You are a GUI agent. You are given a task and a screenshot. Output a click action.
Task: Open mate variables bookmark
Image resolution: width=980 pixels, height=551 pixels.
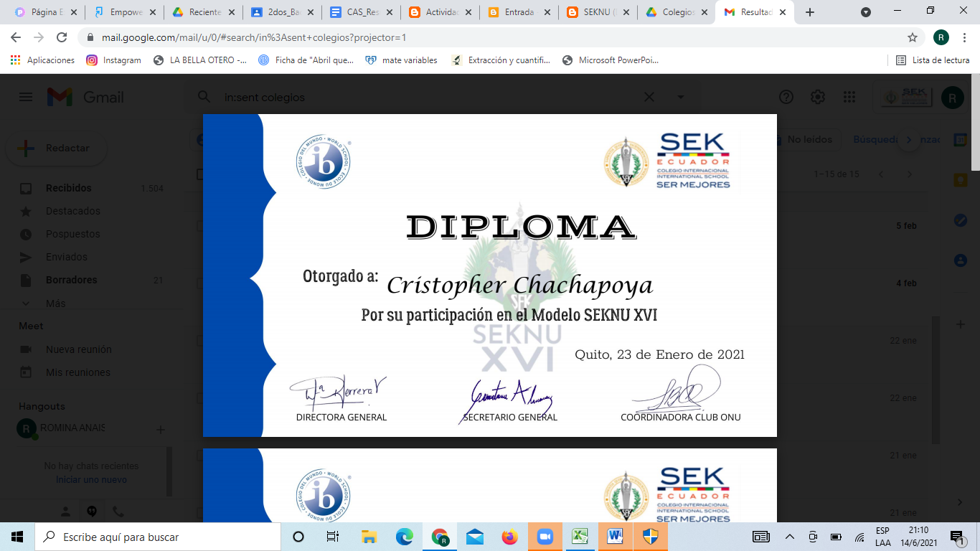click(401, 60)
